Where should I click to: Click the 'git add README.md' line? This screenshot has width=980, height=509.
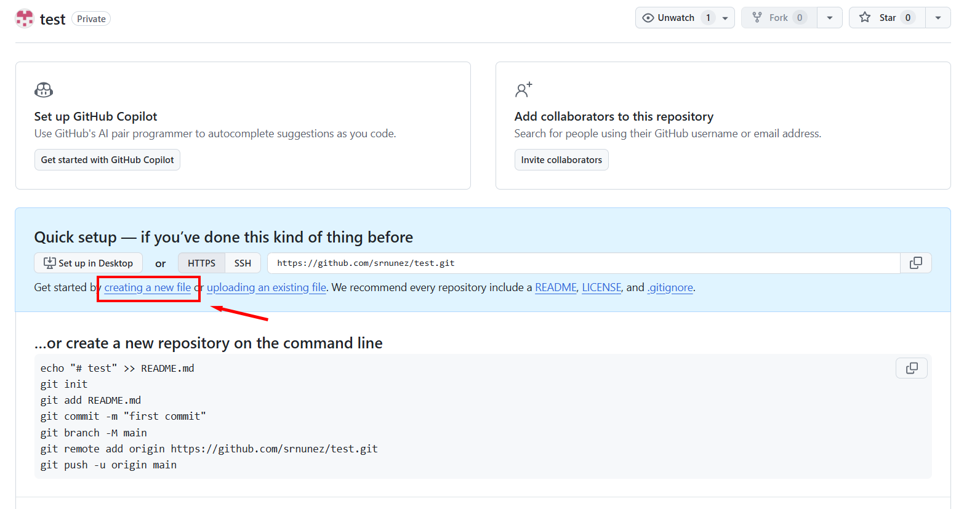(90, 401)
